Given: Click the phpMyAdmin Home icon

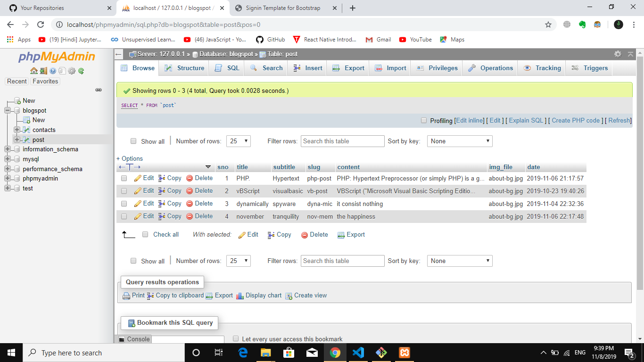Looking at the screenshot, I should coord(33,71).
